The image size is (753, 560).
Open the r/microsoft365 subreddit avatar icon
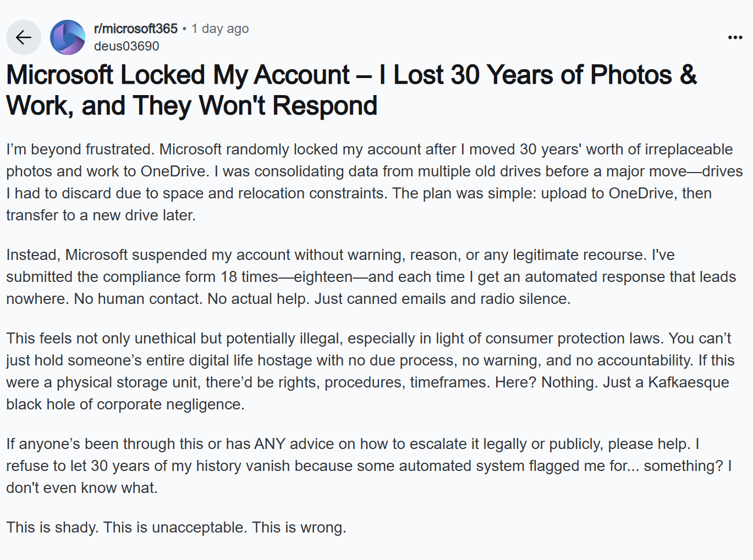pos(68,37)
